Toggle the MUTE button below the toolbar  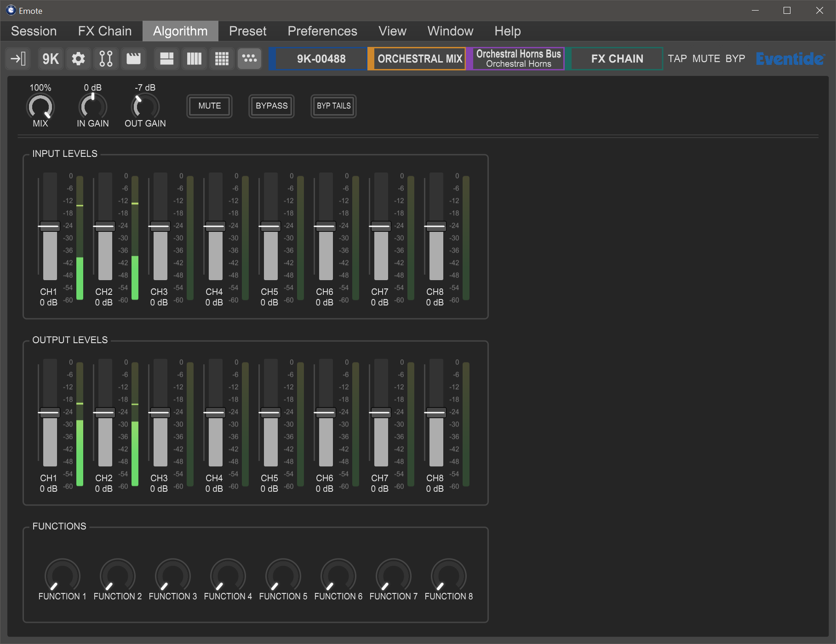[x=210, y=106]
